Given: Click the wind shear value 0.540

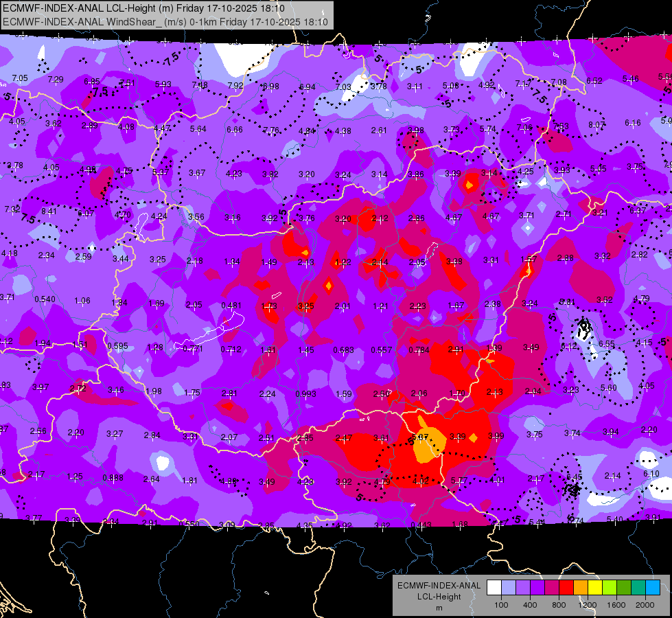Looking at the screenshot, I should point(45,299).
